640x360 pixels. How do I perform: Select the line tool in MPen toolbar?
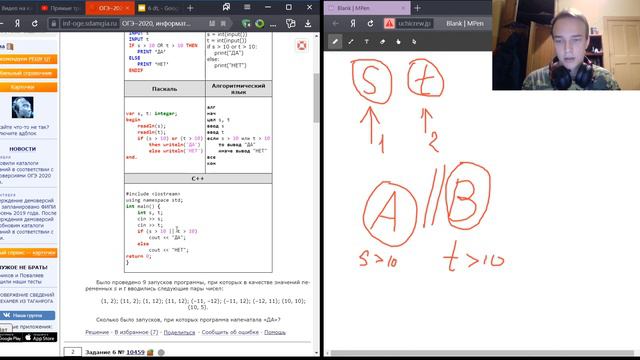click(x=351, y=42)
